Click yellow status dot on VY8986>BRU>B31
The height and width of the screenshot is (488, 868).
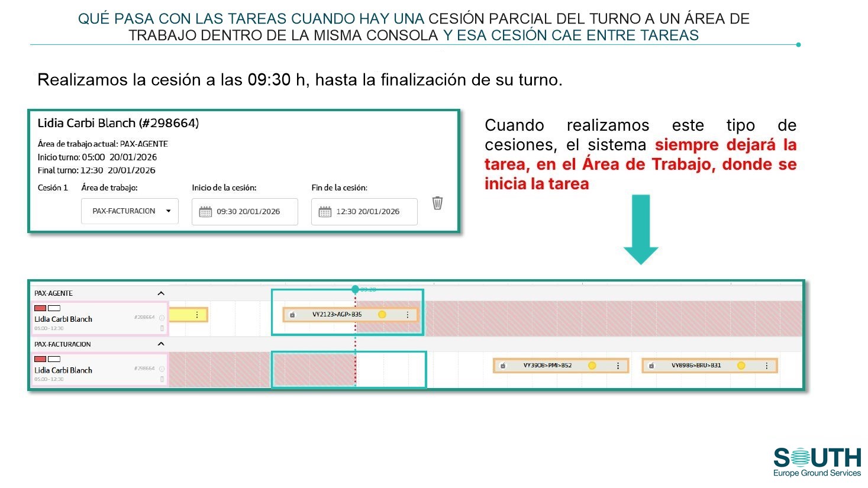tap(741, 366)
